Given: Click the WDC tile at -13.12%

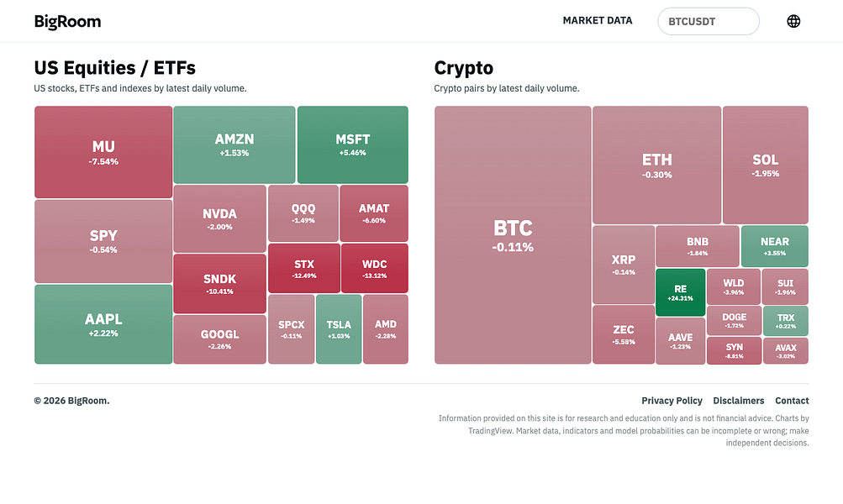Looking at the screenshot, I should 375,268.
